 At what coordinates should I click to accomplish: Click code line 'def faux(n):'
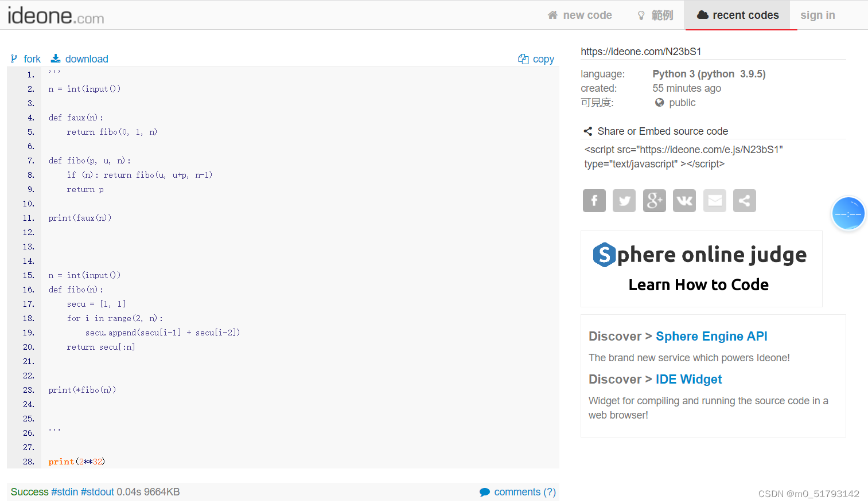click(76, 118)
